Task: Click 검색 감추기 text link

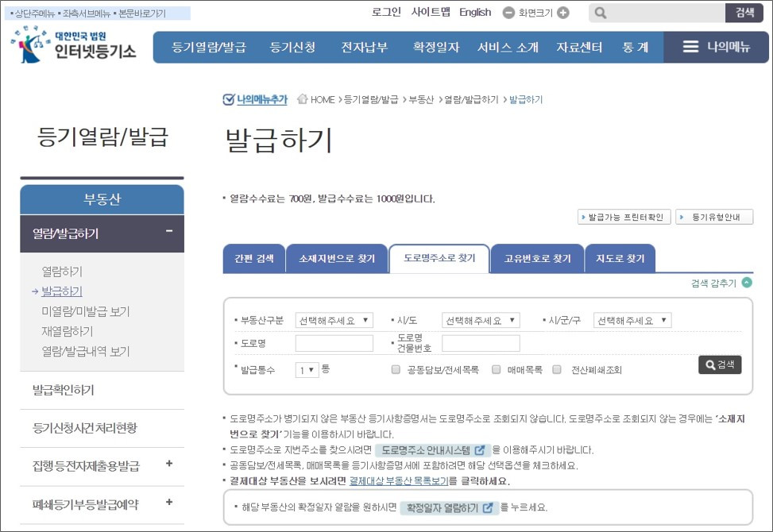Action: (x=713, y=283)
